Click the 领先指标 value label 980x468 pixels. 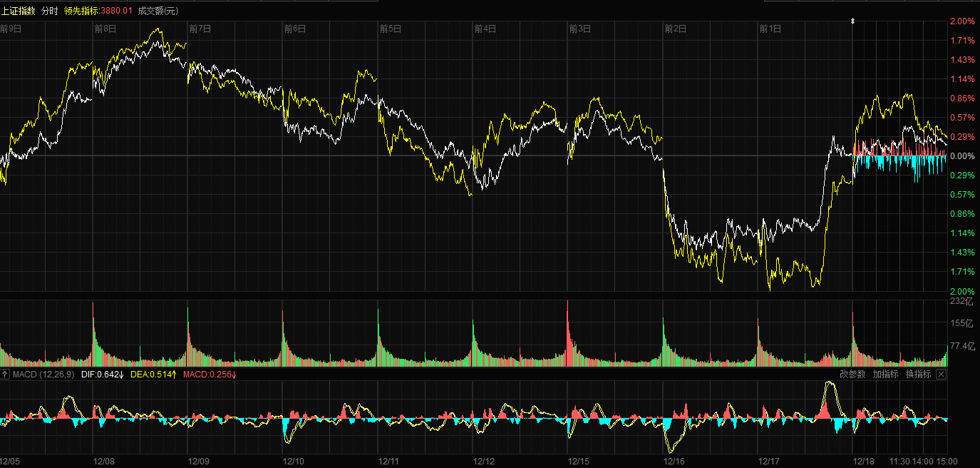(98, 11)
